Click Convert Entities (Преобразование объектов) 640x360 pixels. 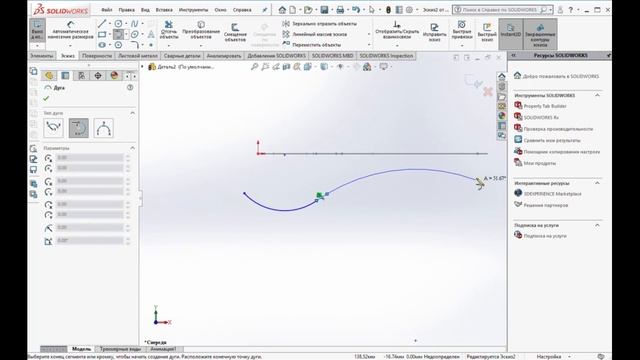[x=201, y=30]
